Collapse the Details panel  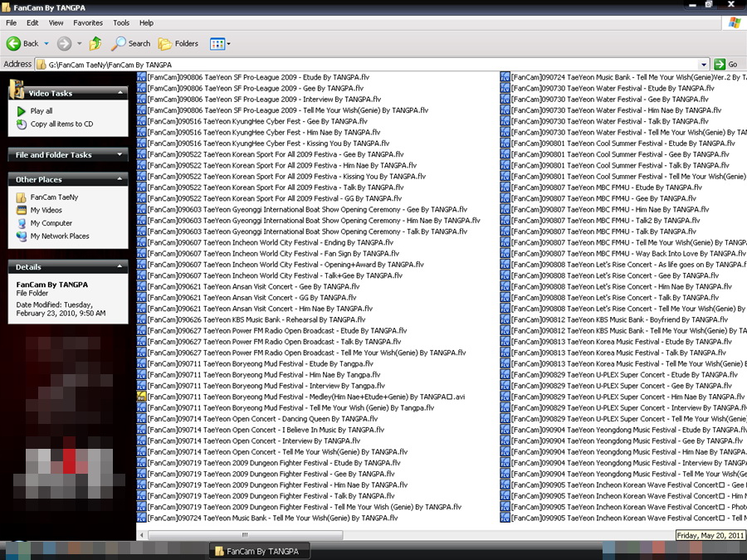pyautogui.click(x=120, y=266)
